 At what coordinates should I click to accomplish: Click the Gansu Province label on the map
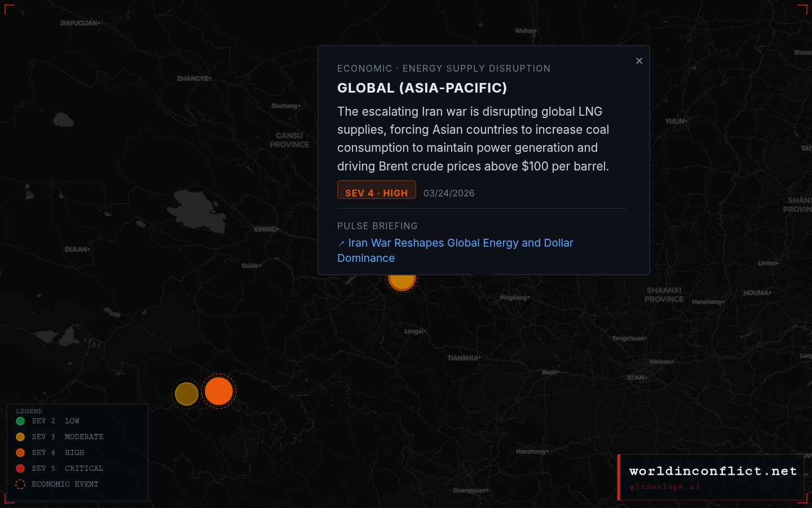pyautogui.click(x=289, y=140)
